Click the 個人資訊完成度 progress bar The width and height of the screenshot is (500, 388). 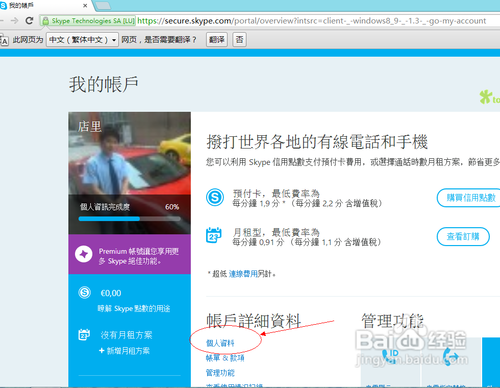coord(130,219)
